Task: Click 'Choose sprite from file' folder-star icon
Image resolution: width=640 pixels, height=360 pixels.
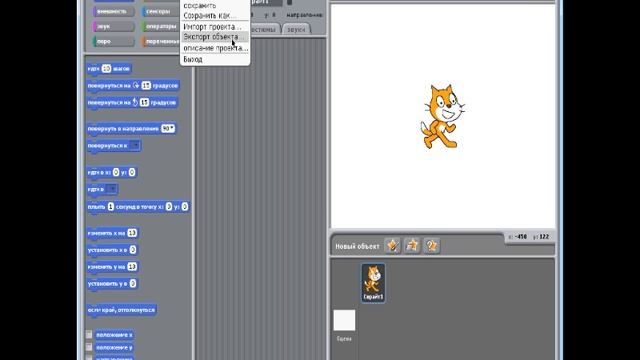Action: coord(412,246)
